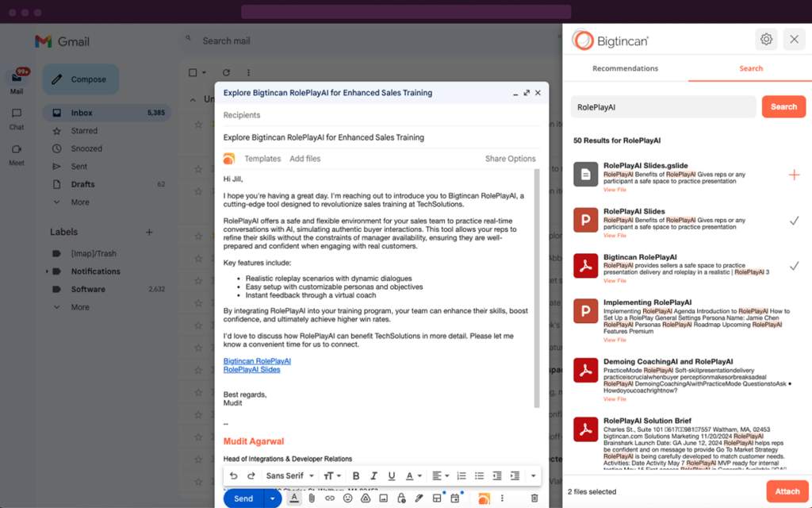This screenshot has width=812, height=508.
Task: Tick the select-all checkbox in Gmail inbox
Action: pyautogui.click(x=193, y=72)
